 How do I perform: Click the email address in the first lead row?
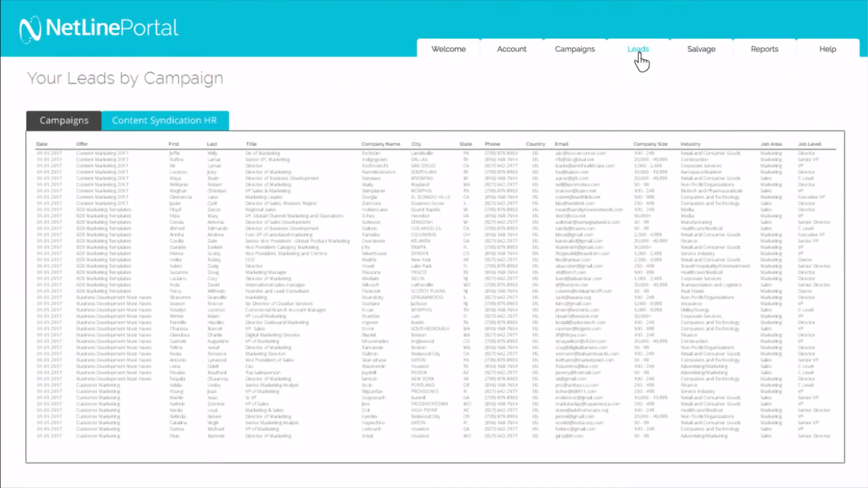point(580,153)
